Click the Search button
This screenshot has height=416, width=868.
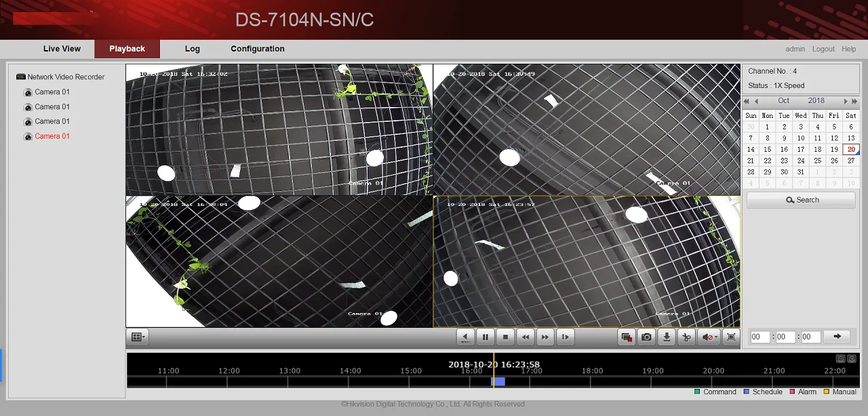(x=802, y=200)
